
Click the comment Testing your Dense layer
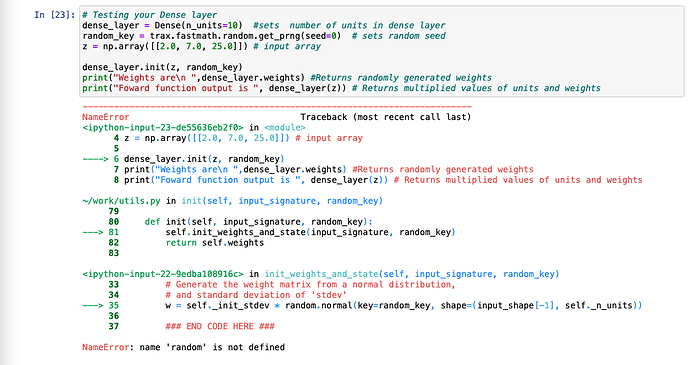pyautogui.click(x=149, y=15)
